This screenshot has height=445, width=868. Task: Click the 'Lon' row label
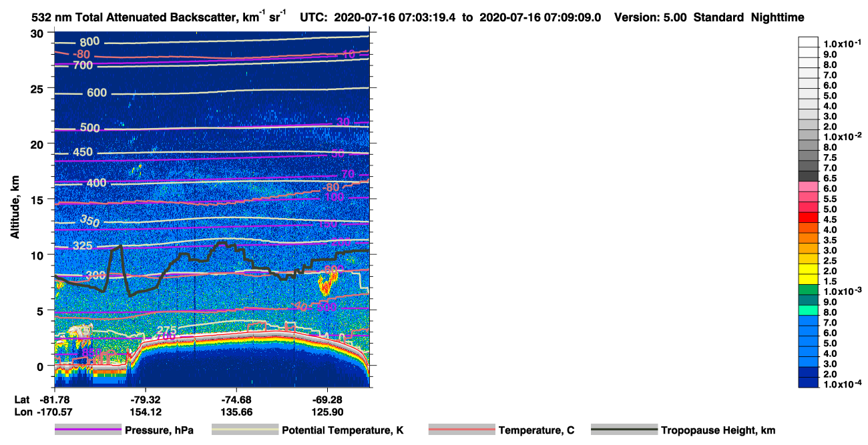click(x=22, y=412)
